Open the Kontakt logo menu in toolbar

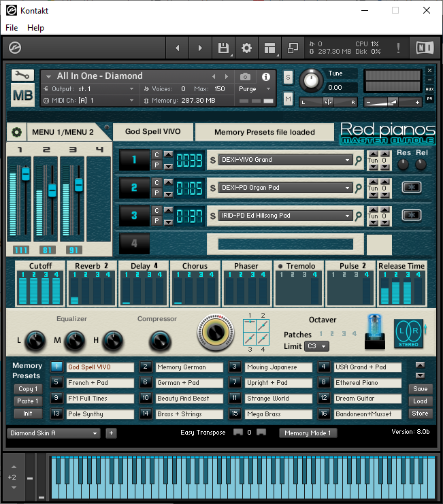[x=15, y=48]
